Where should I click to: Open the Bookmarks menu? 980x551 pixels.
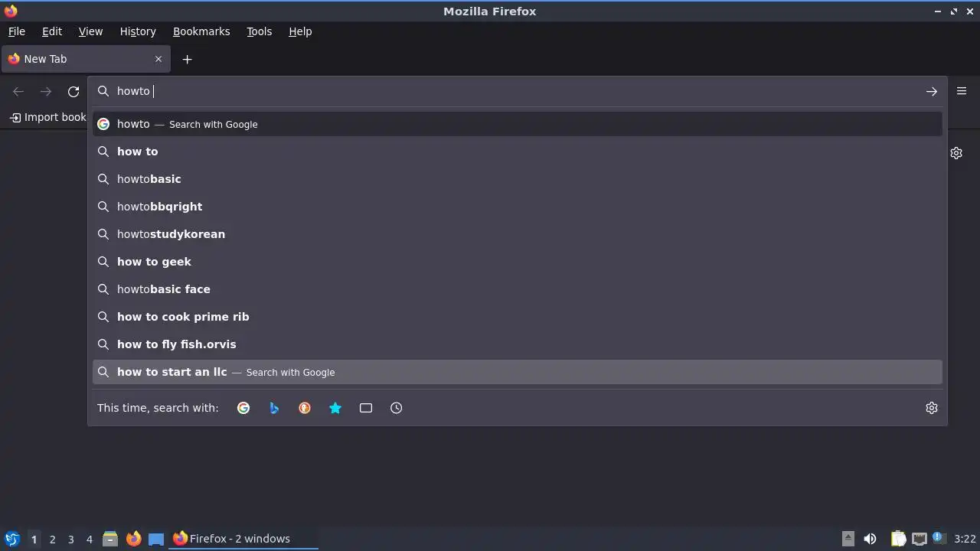(201, 31)
